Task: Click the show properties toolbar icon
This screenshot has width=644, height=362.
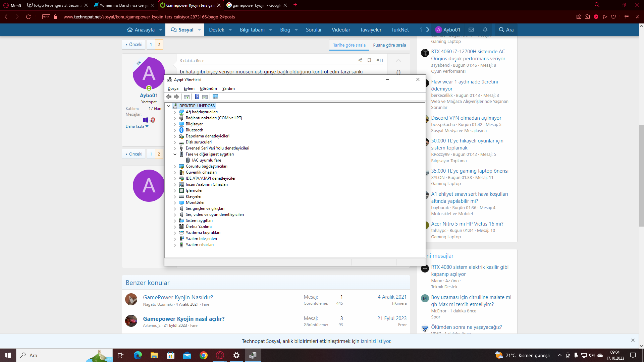Action: click(187, 97)
